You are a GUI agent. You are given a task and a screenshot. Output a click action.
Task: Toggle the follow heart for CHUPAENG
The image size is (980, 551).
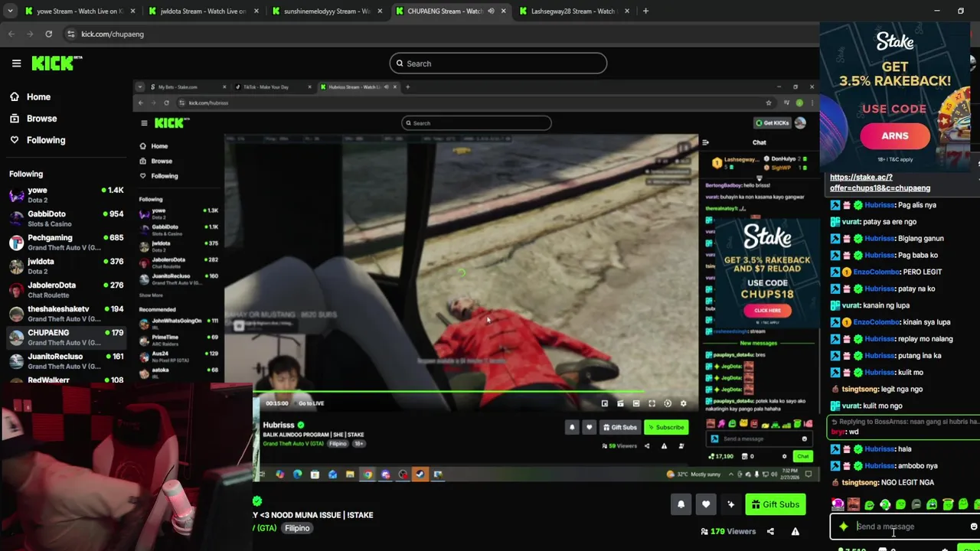pos(706,504)
